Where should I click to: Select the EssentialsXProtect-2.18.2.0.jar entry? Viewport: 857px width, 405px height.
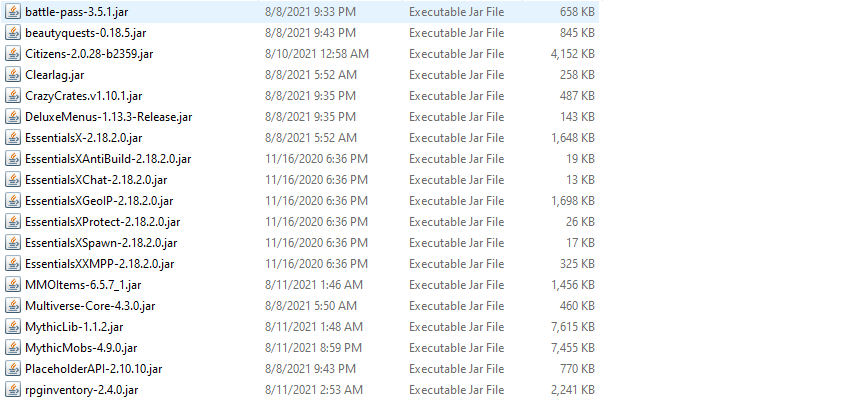pos(102,222)
